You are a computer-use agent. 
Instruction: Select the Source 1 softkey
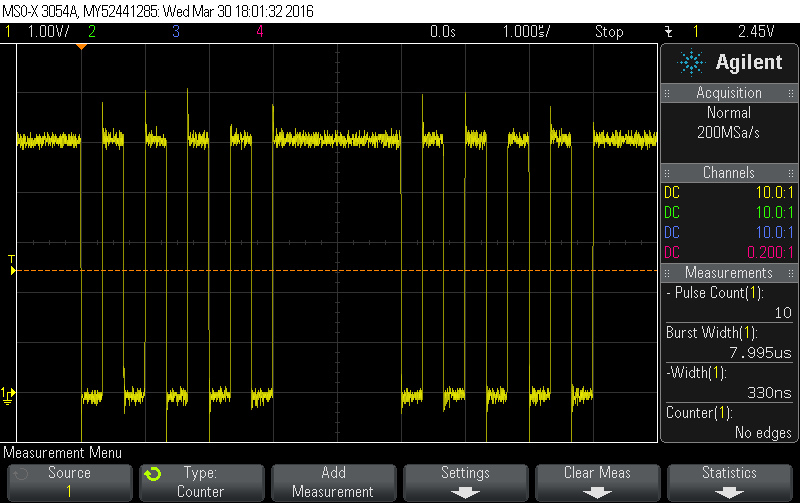tap(69, 482)
